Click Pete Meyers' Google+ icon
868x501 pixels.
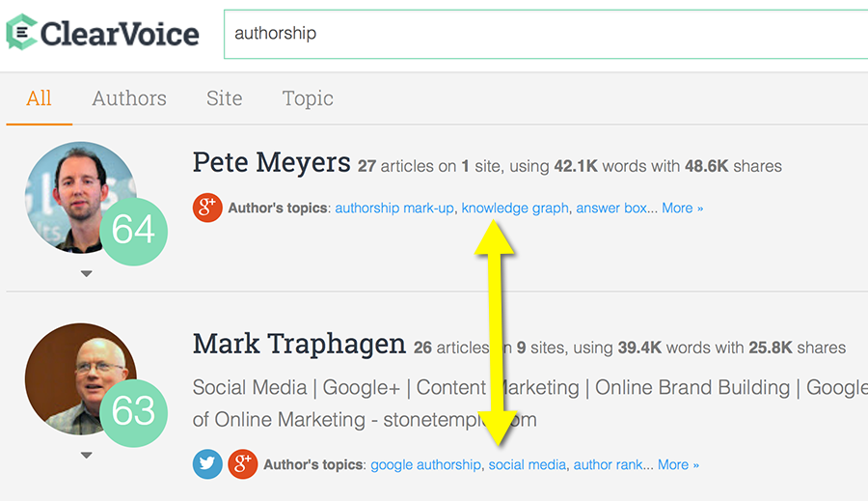pyautogui.click(x=207, y=208)
